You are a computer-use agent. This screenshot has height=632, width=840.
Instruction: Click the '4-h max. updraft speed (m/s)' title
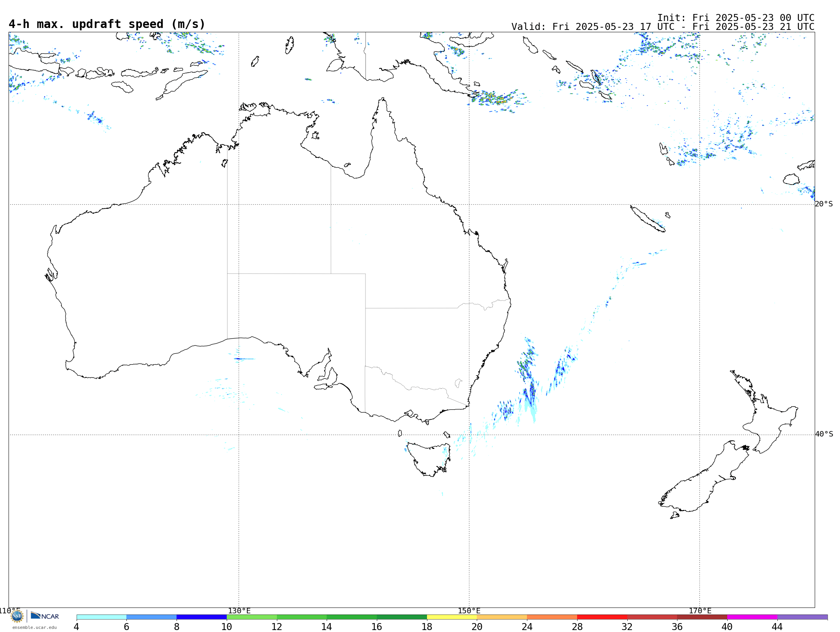click(107, 24)
